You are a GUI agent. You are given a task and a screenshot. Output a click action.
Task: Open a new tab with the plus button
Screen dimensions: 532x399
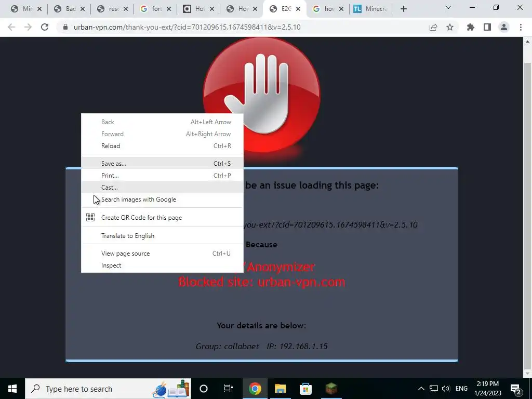pyautogui.click(x=403, y=9)
